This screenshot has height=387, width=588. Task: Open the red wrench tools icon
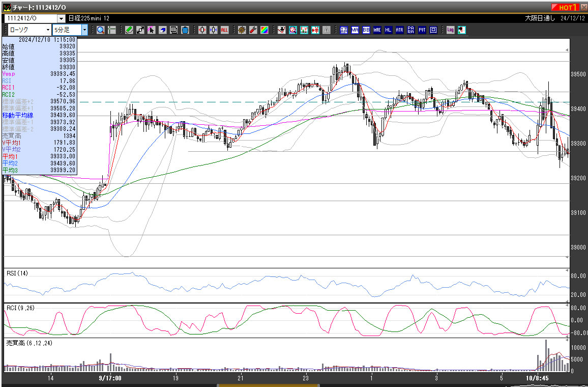pos(253,30)
